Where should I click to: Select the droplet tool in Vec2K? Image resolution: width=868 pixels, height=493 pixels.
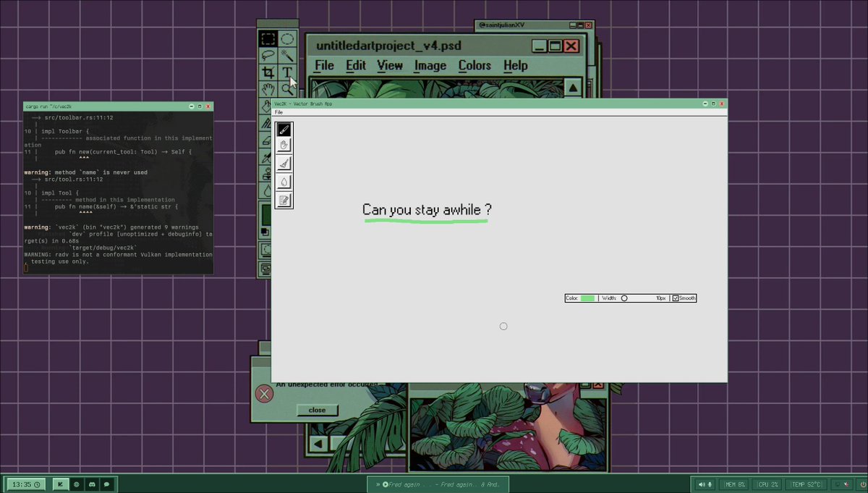pyautogui.click(x=284, y=182)
